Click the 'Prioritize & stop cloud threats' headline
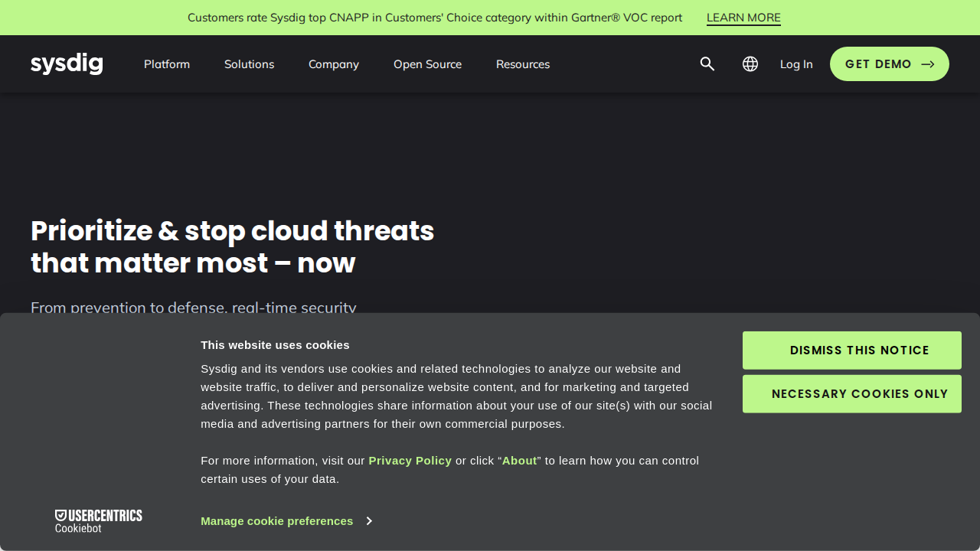The image size is (980, 551). click(232, 246)
